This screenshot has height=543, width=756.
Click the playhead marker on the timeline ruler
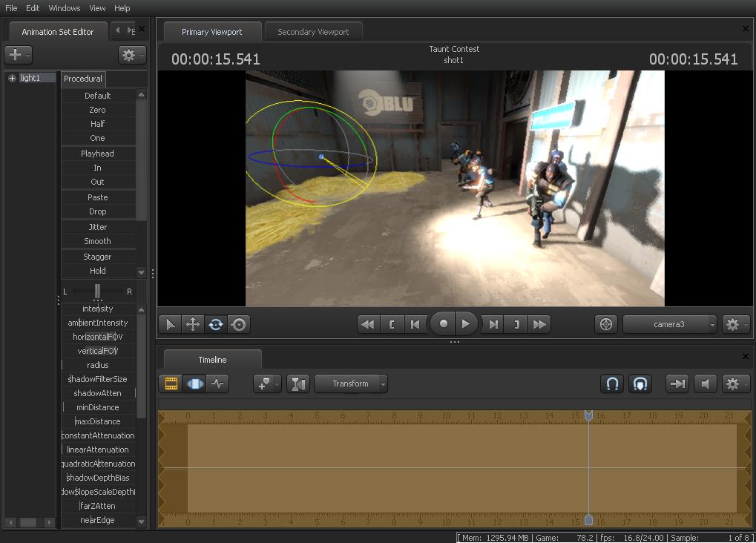pos(588,416)
